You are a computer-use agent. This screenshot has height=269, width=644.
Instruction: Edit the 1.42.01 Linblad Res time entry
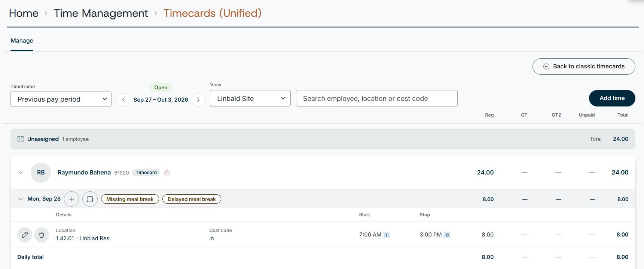[x=25, y=235]
